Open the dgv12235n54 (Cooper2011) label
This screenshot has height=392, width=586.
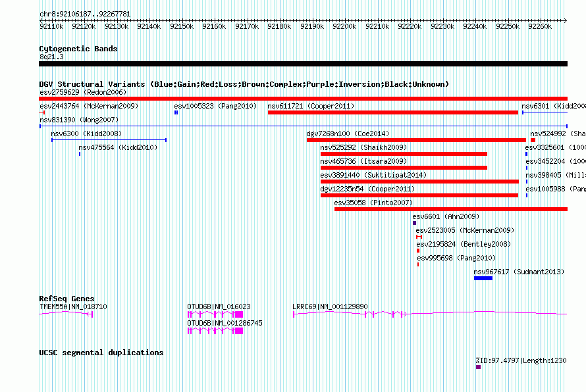367,189
